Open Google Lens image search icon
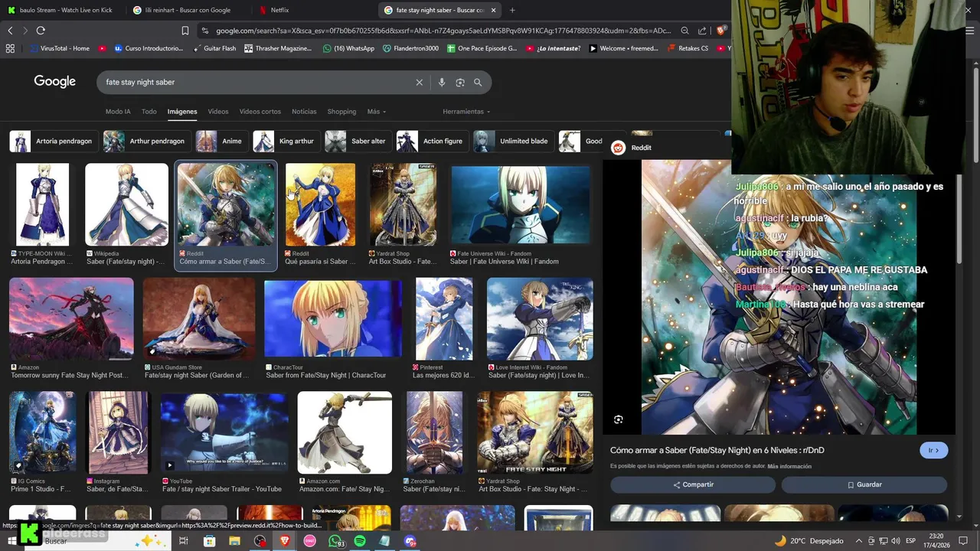This screenshot has width=980, height=551. click(x=460, y=82)
